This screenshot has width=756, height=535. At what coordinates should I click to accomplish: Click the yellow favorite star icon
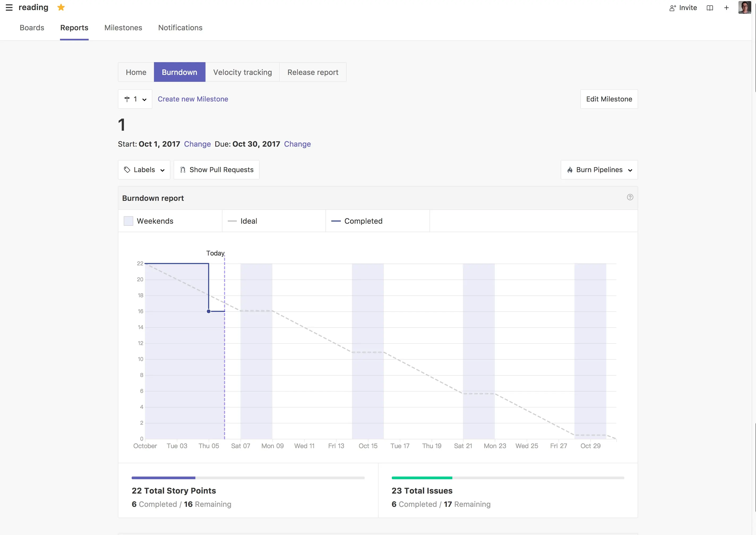[x=61, y=7]
